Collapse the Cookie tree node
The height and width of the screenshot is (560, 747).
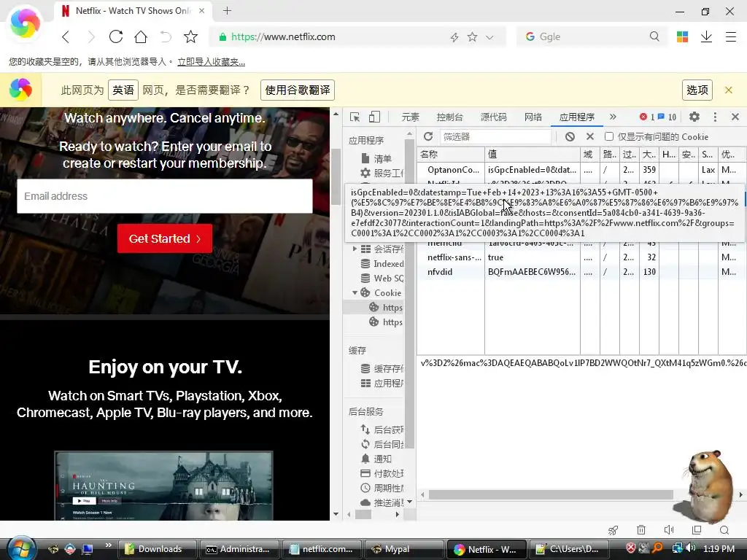355,293
